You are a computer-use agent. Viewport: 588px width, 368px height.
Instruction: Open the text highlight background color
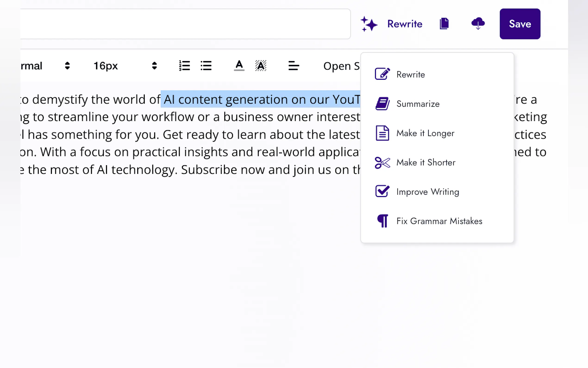[261, 66]
